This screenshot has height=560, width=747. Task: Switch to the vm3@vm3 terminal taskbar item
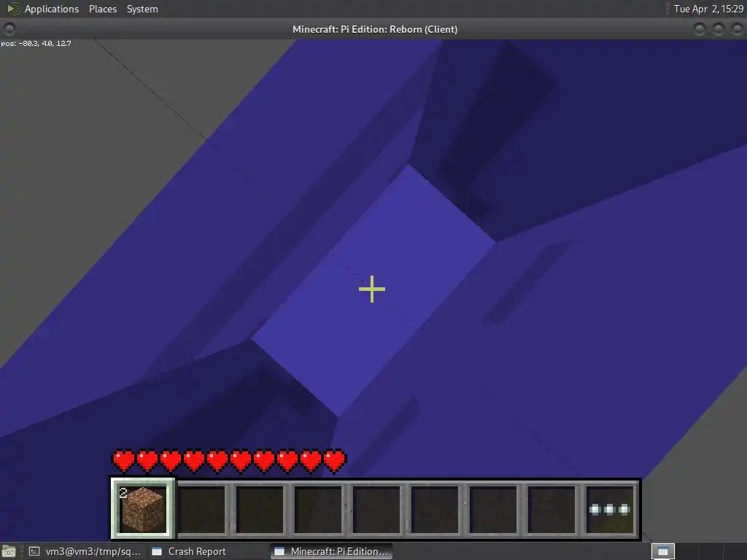tap(85, 551)
